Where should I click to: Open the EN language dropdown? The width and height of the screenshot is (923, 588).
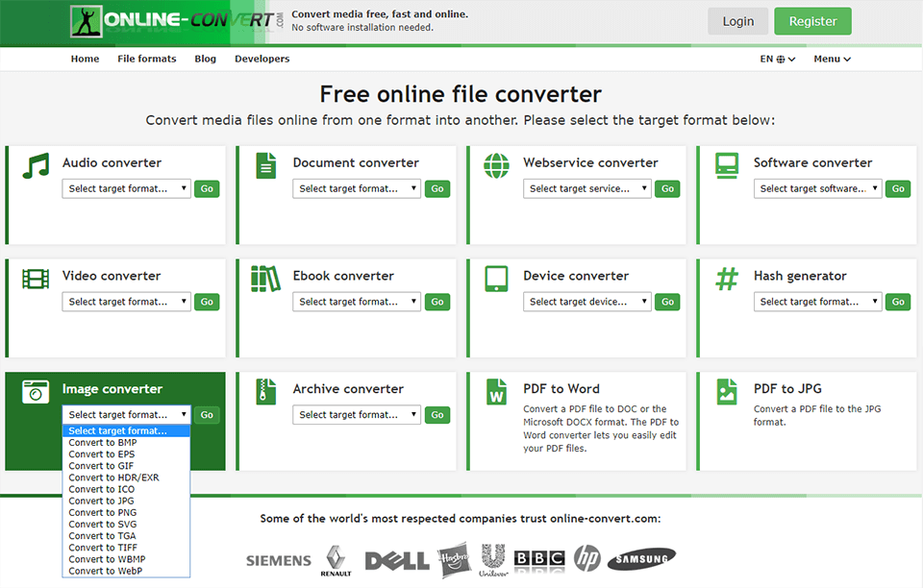click(776, 59)
